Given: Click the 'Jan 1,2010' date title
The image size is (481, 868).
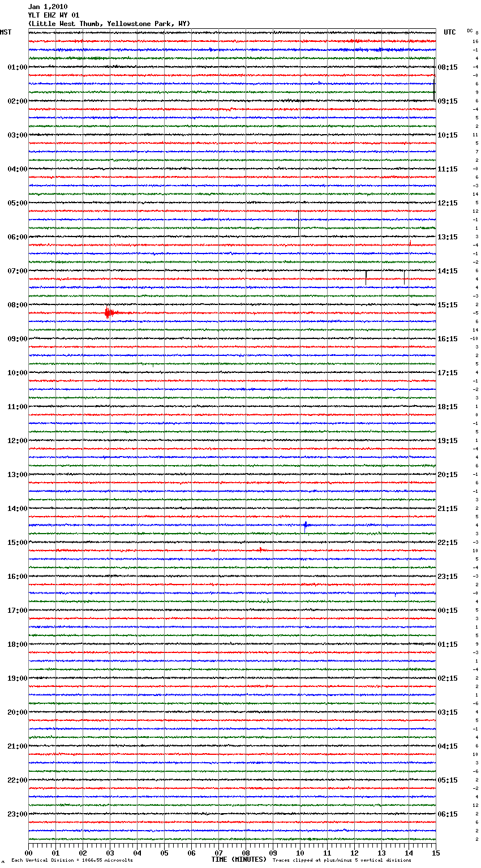Looking at the screenshot, I should (x=48, y=7).
